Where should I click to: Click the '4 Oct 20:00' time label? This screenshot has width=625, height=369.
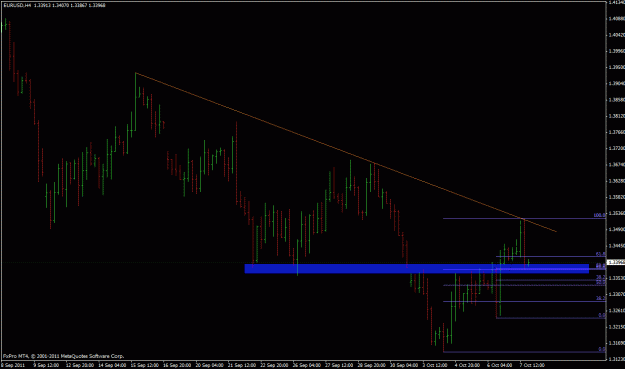468,365
